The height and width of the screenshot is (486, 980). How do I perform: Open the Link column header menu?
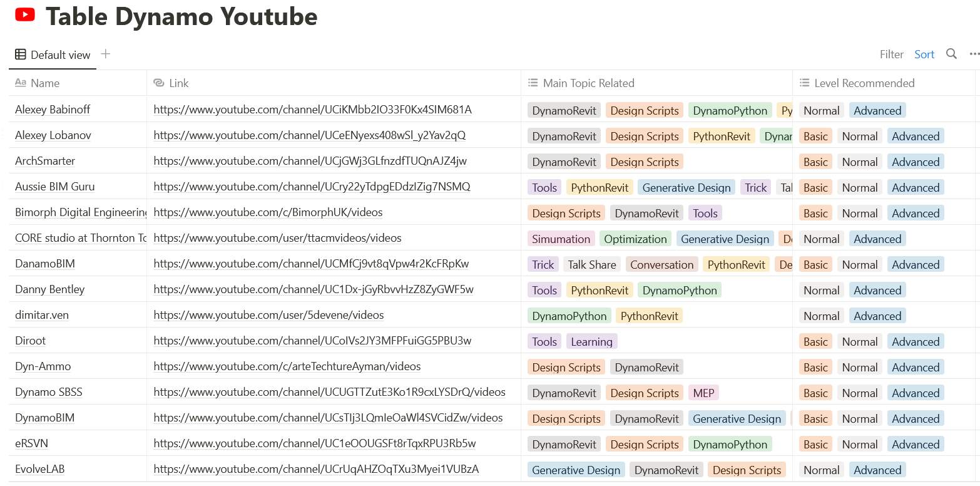178,83
